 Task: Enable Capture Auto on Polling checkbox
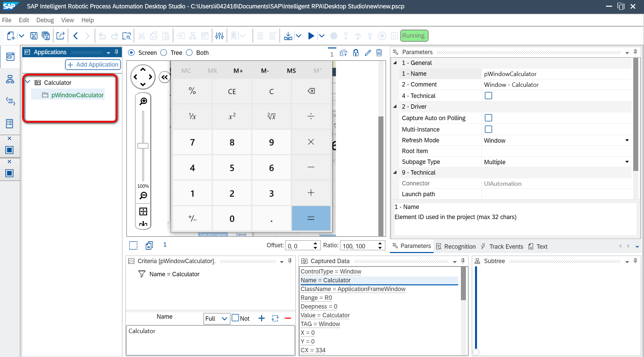488,118
